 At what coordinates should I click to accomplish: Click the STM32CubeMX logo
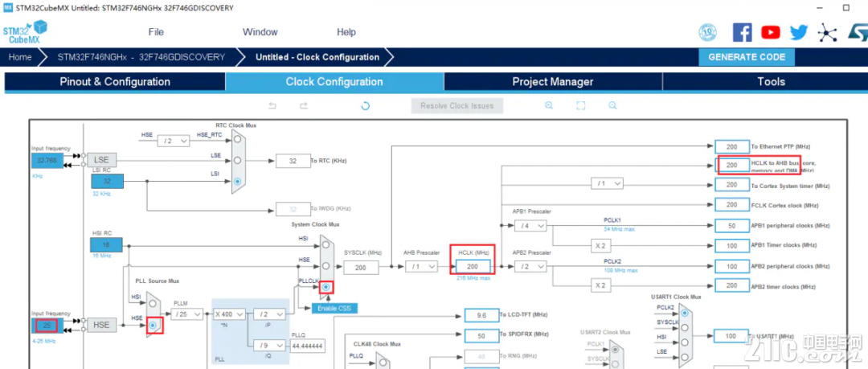[x=24, y=32]
